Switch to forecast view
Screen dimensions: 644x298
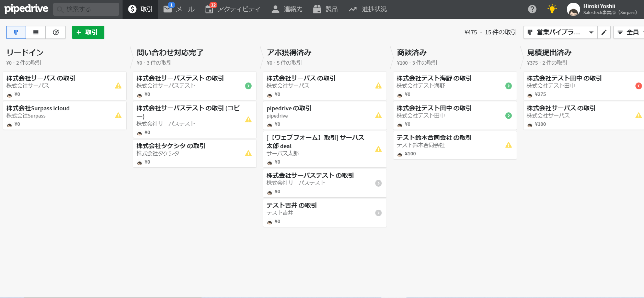pyautogui.click(x=56, y=32)
